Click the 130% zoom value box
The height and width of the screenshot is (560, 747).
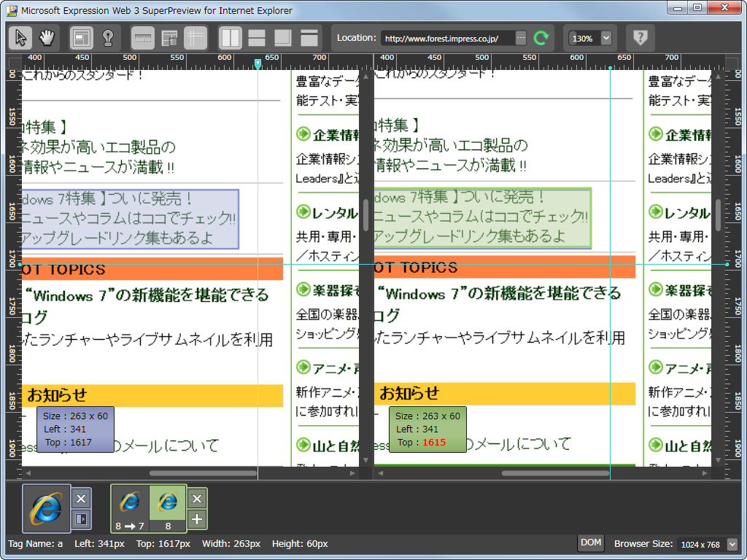pos(584,38)
